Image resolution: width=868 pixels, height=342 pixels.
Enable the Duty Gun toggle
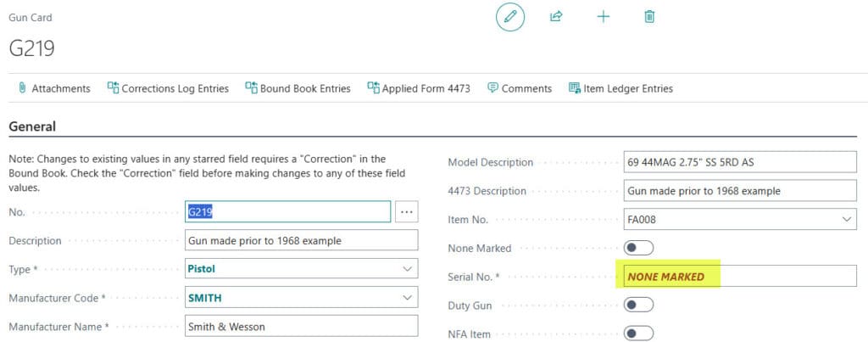pyautogui.click(x=640, y=305)
